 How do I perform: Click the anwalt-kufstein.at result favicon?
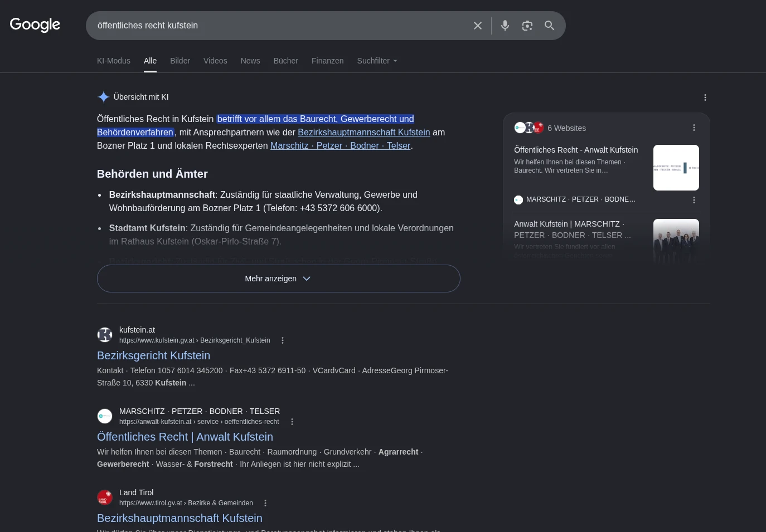(105, 416)
